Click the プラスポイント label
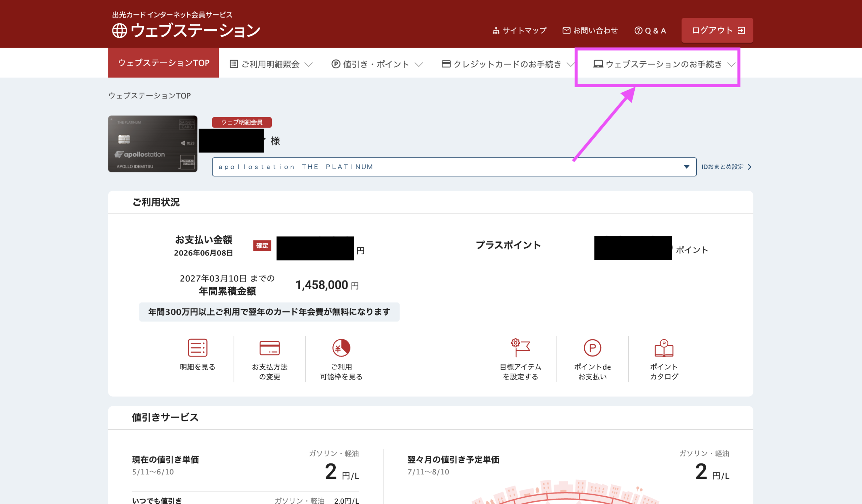This screenshot has height=504, width=862. pyautogui.click(x=508, y=245)
